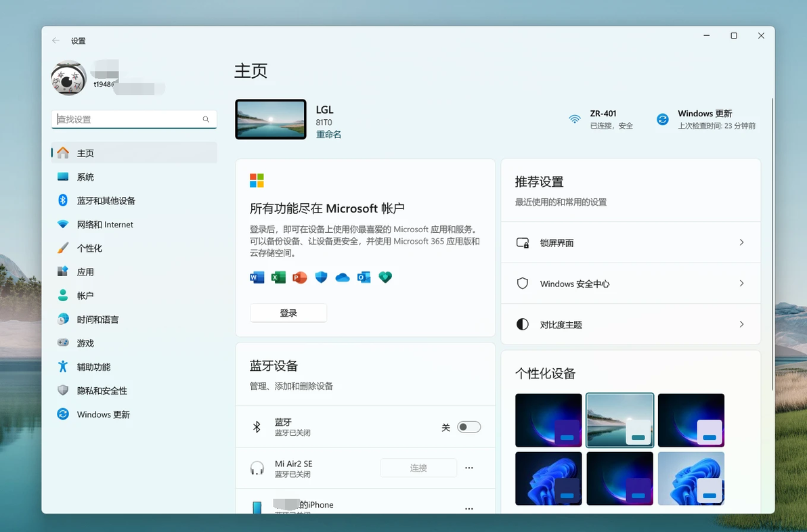Open 系统 settings
This screenshot has width=807, height=532.
[134, 177]
